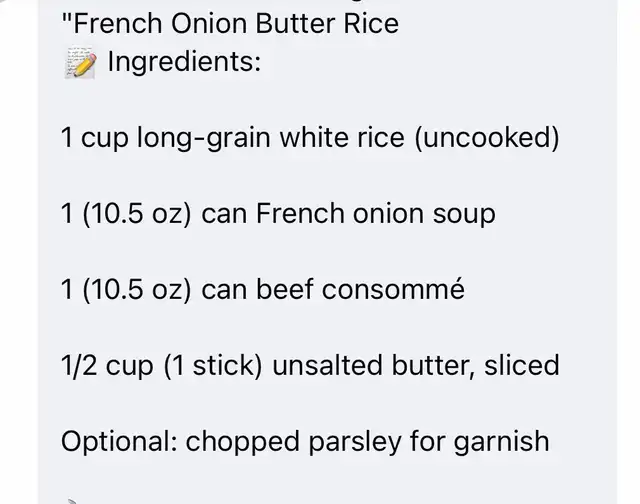Click the "French Onion Butter Rice" title

[x=230, y=23]
